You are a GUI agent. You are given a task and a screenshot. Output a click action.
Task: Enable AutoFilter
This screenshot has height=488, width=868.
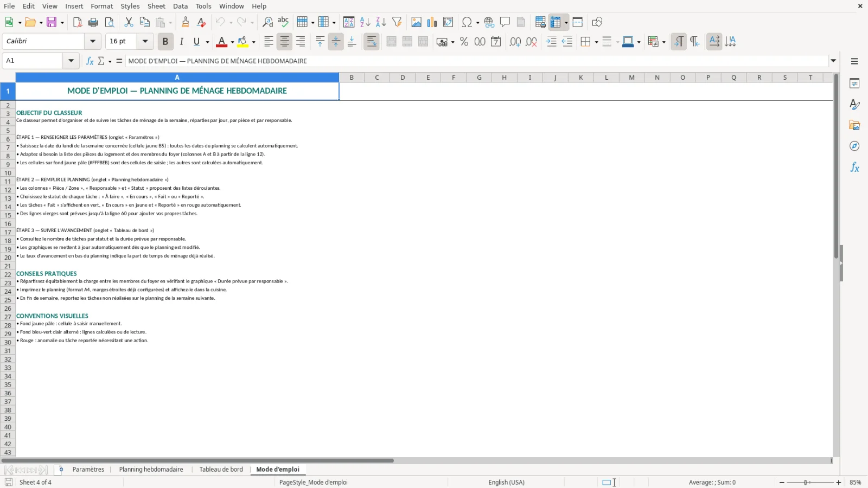click(x=397, y=22)
